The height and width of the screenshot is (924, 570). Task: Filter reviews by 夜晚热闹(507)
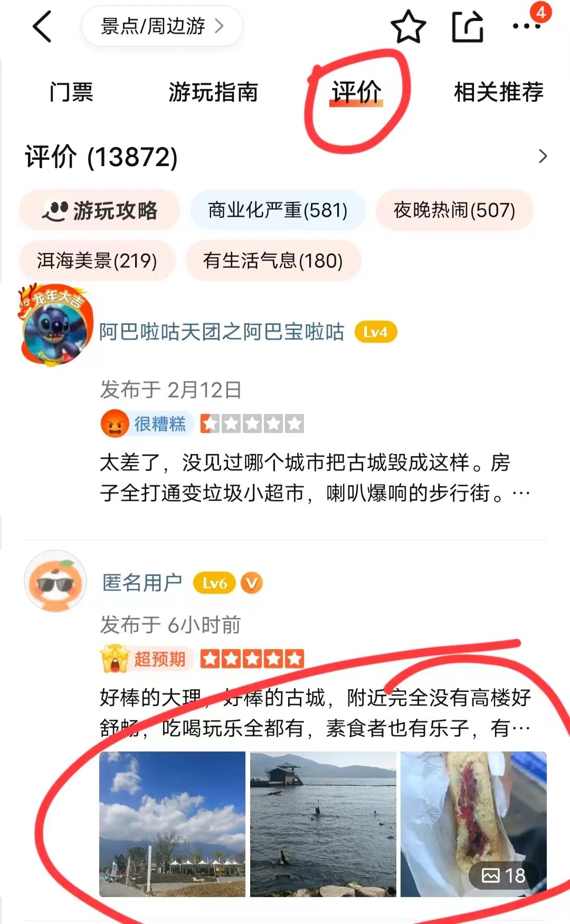coord(454,210)
